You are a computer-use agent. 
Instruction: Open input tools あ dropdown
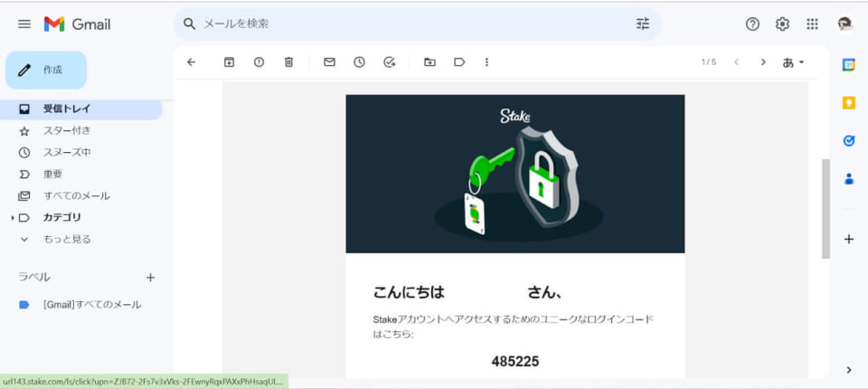[793, 62]
